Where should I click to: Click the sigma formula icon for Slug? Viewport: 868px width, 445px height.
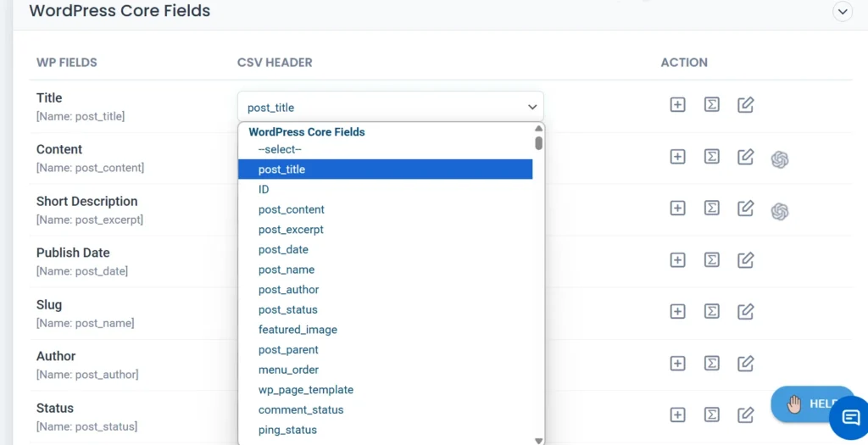coord(712,312)
